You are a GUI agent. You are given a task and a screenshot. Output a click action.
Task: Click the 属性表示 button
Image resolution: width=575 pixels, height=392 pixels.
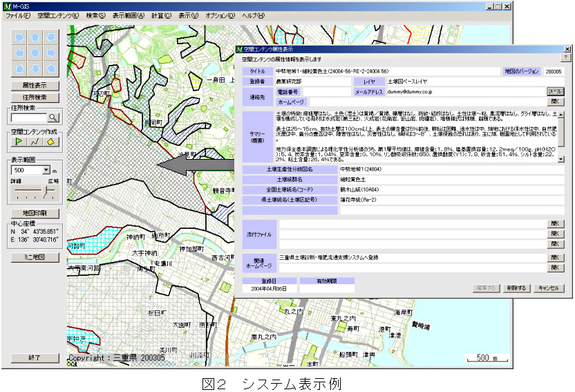(34, 85)
